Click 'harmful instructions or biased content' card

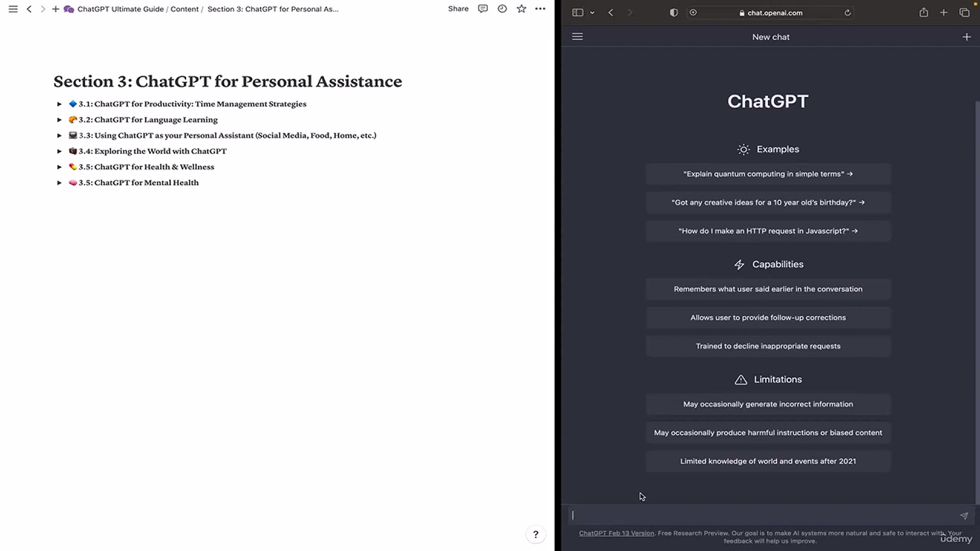click(768, 433)
